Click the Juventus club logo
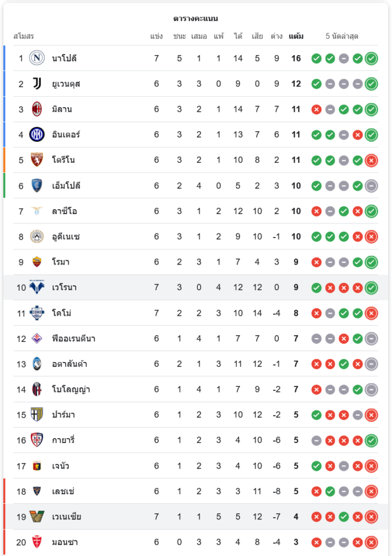Viewport: 392px width, 556px height. click(37, 83)
